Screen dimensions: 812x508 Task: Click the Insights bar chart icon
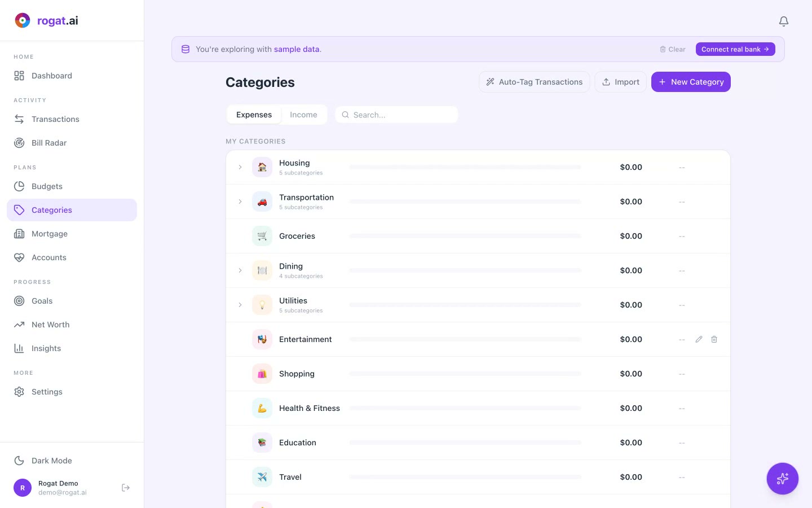click(x=19, y=348)
